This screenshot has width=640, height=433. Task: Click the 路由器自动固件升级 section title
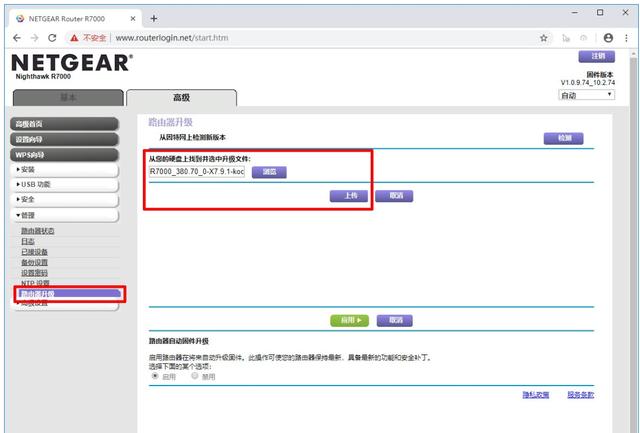[x=179, y=341]
